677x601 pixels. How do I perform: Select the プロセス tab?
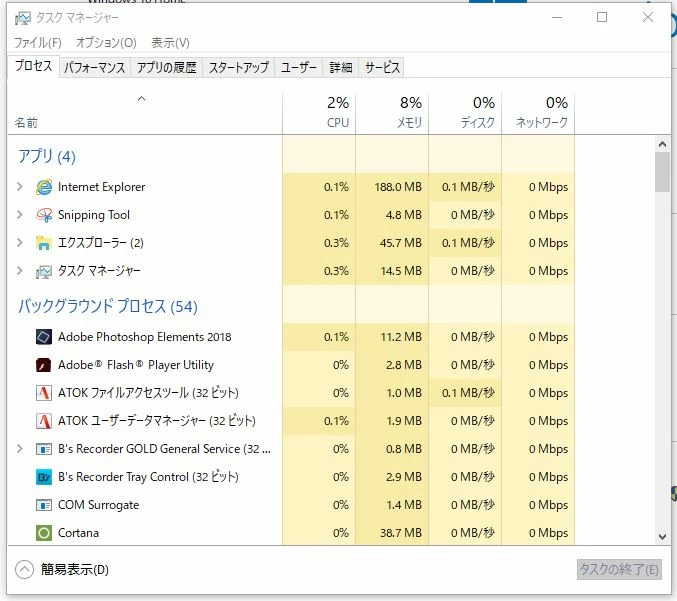(33, 66)
